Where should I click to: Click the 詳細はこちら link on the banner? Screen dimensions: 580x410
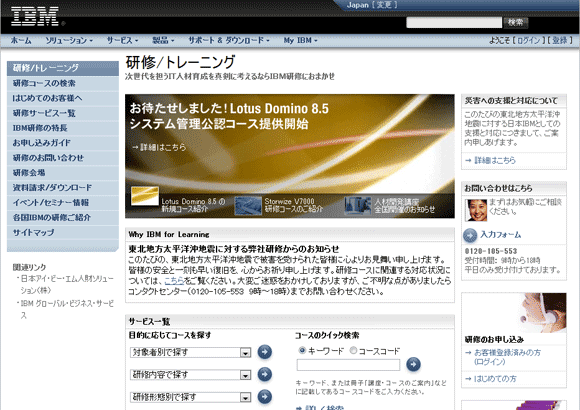click(159, 147)
